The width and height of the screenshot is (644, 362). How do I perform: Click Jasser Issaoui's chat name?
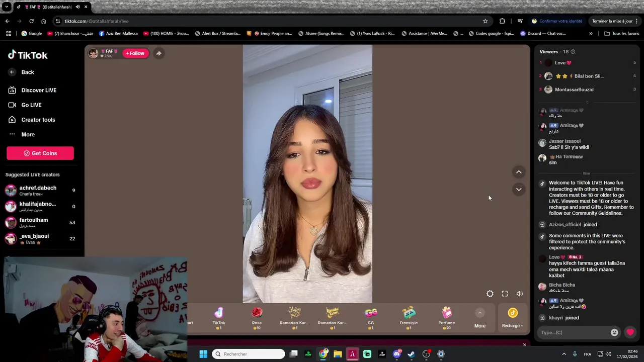(x=565, y=141)
